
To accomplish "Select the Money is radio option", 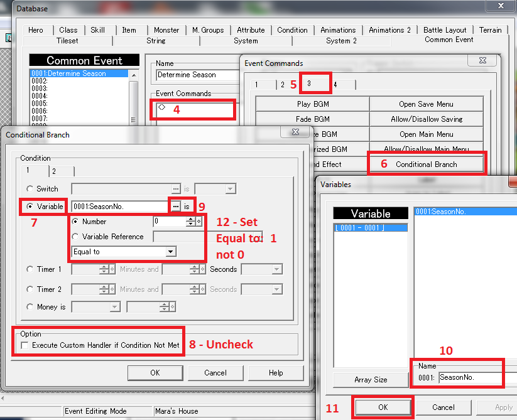I will [x=30, y=307].
